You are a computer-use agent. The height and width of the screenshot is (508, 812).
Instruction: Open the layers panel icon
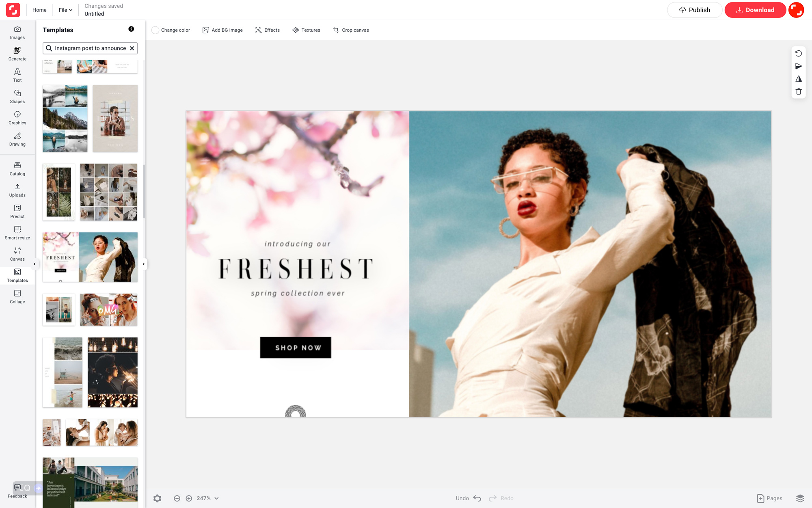800,498
